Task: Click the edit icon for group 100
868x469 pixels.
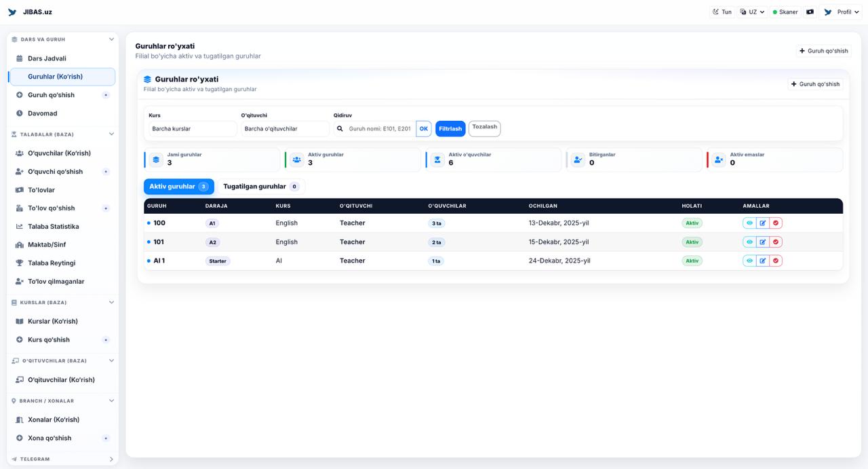Action: tap(763, 223)
